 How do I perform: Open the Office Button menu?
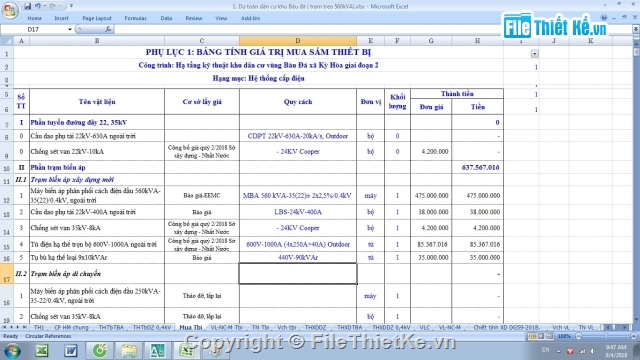[9, 10]
